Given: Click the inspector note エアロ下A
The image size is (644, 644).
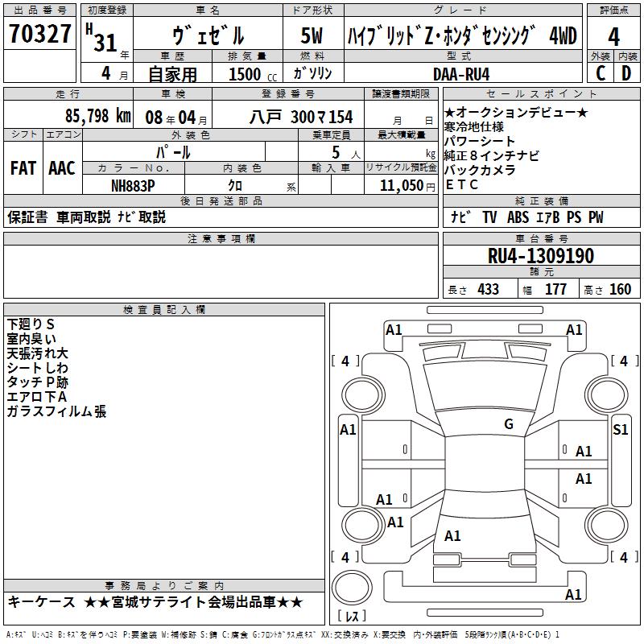Looking at the screenshot, I should (36, 397).
